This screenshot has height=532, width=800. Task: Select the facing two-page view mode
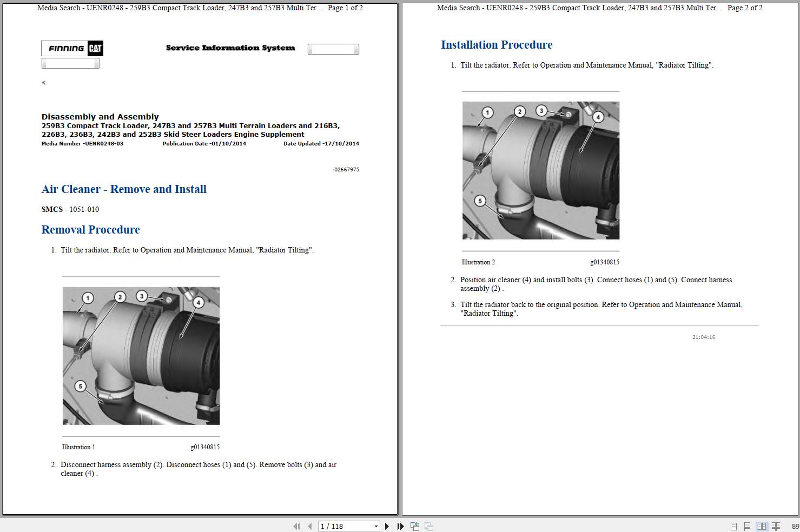tap(762, 526)
